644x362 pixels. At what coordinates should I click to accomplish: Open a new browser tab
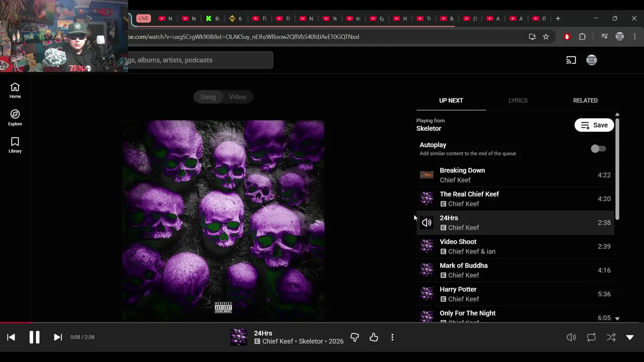558,19
